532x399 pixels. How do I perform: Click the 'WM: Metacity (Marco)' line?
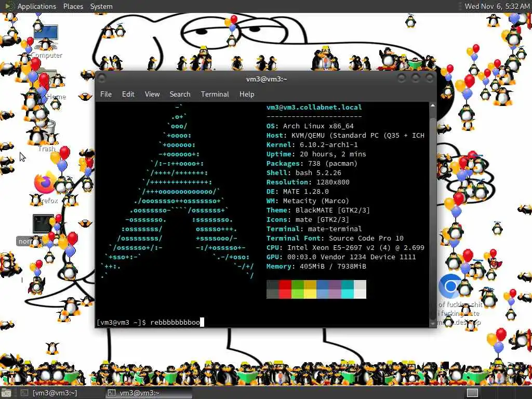pyautogui.click(x=308, y=201)
